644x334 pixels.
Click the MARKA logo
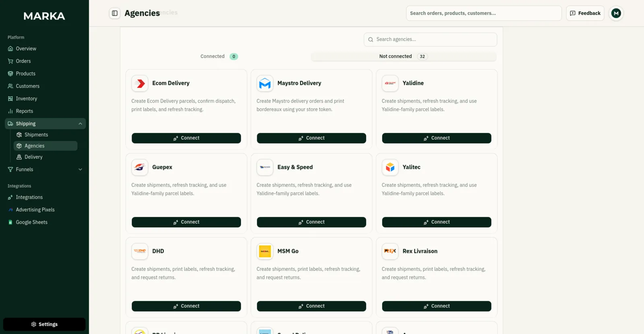click(x=44, y=16)
